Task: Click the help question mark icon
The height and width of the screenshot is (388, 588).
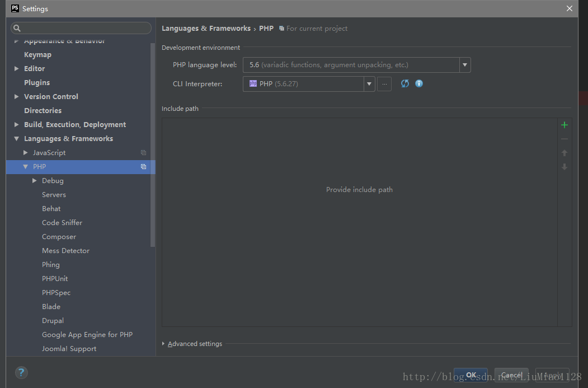Action: point(21,373)
